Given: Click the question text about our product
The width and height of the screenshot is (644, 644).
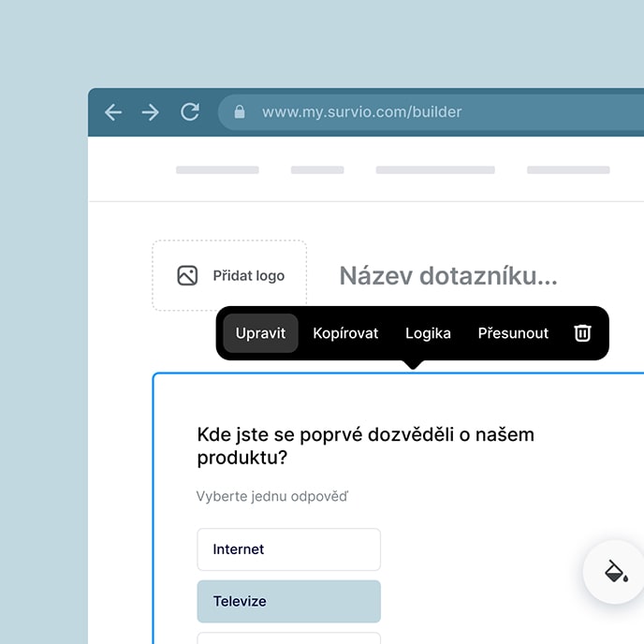Looking at the screenshot, I should pyautogui.click(x=365, y=446).
